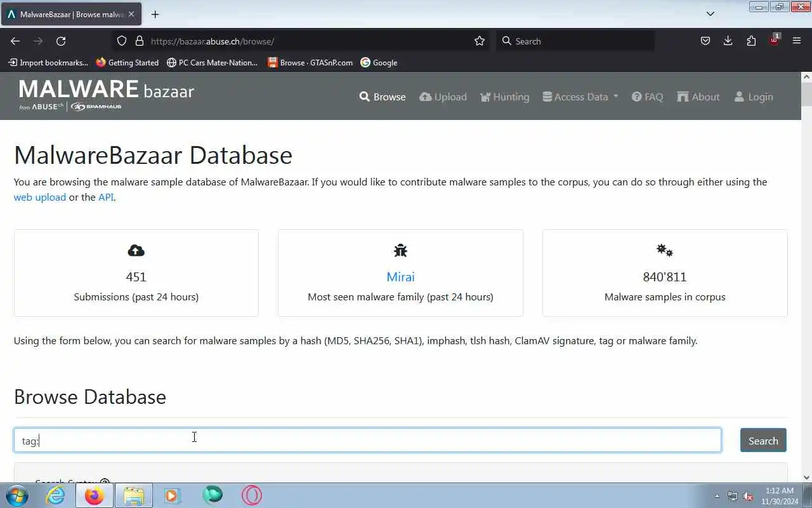The image size is (812, 508).
Task: Open the Browse · GTASnP.com bookmark
Action: tap(310, 62)
